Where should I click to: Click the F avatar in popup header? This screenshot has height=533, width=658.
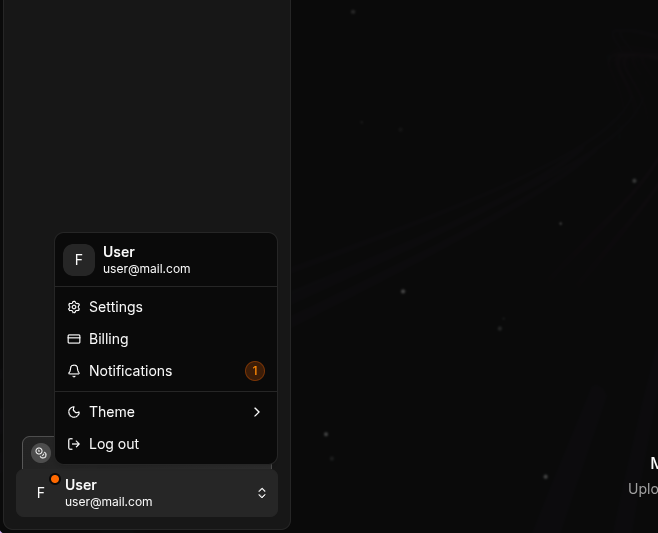79,260
